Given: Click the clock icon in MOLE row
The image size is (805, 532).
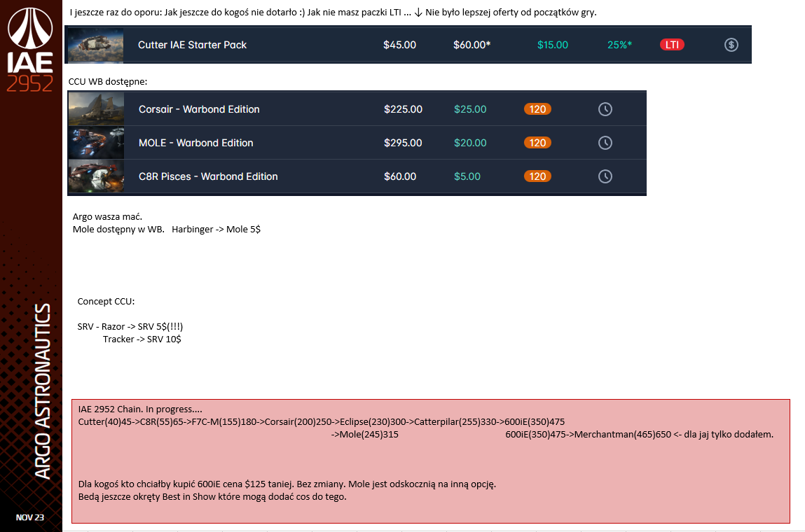Looking at the screenshot, I should [x=605, y=143].
